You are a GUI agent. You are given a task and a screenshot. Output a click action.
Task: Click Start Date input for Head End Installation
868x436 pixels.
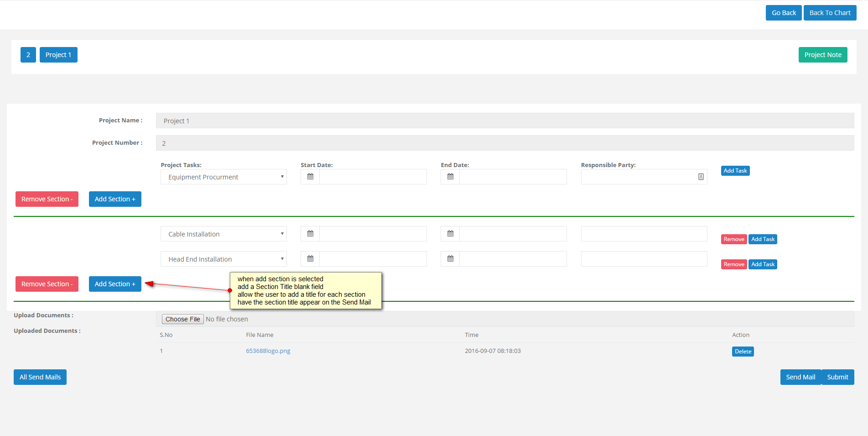[373, 259]
